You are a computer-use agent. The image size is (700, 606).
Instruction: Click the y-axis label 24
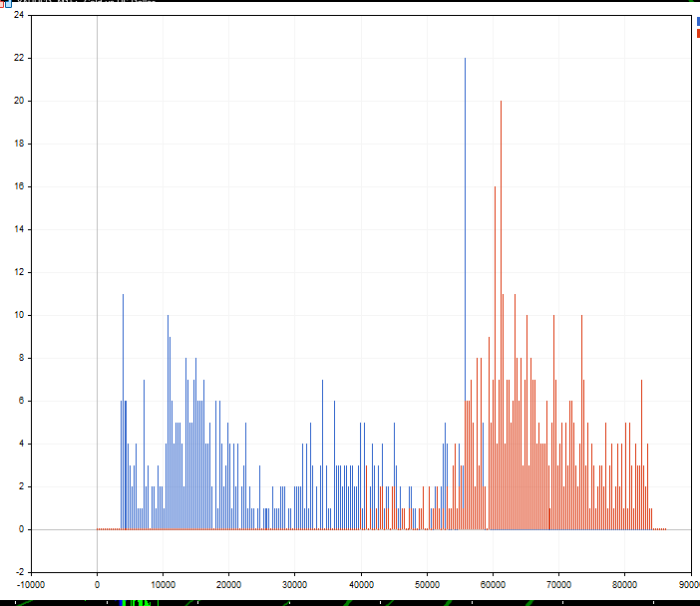tap(19, 15)
